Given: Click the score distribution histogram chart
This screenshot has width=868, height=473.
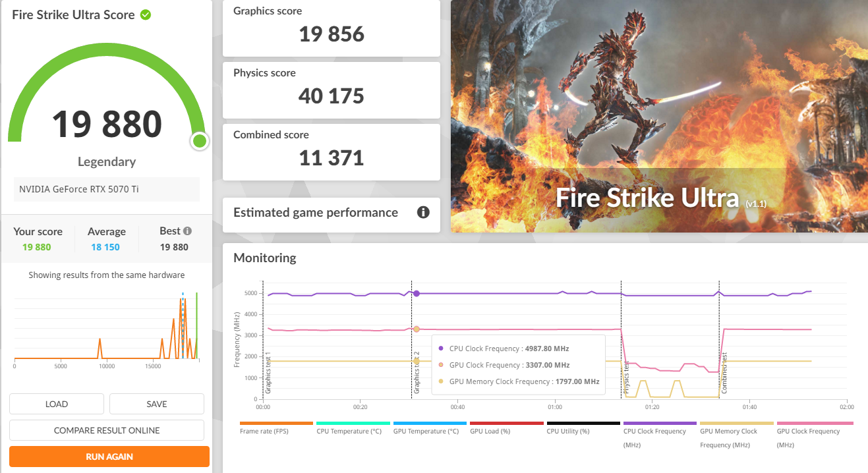Looking at the screenshot, I should (107, 328).
